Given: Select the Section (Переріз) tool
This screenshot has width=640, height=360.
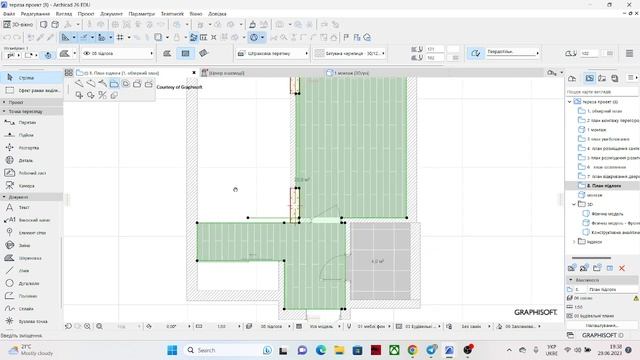Looking at the screenshot, I should (31, 122).
